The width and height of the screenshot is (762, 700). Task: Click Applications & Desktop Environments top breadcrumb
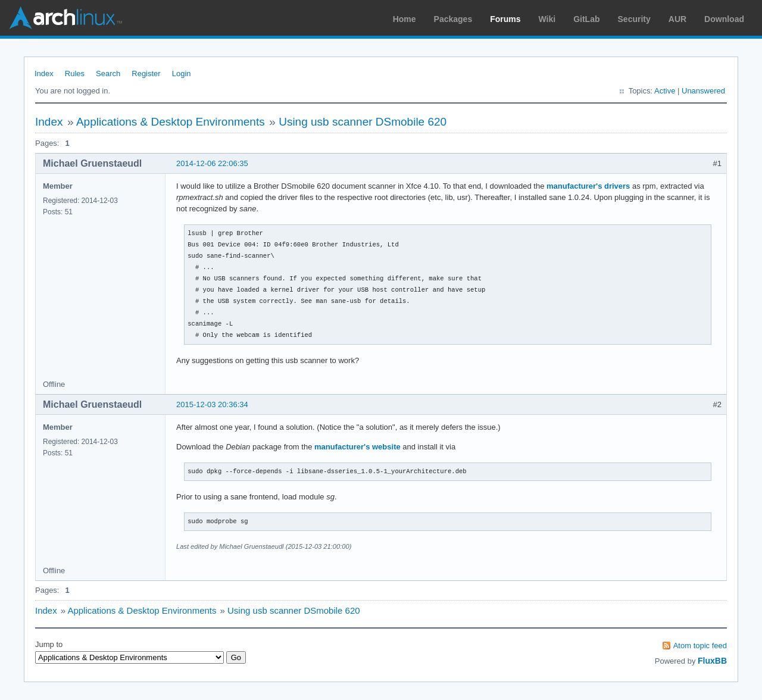(170, 122)
